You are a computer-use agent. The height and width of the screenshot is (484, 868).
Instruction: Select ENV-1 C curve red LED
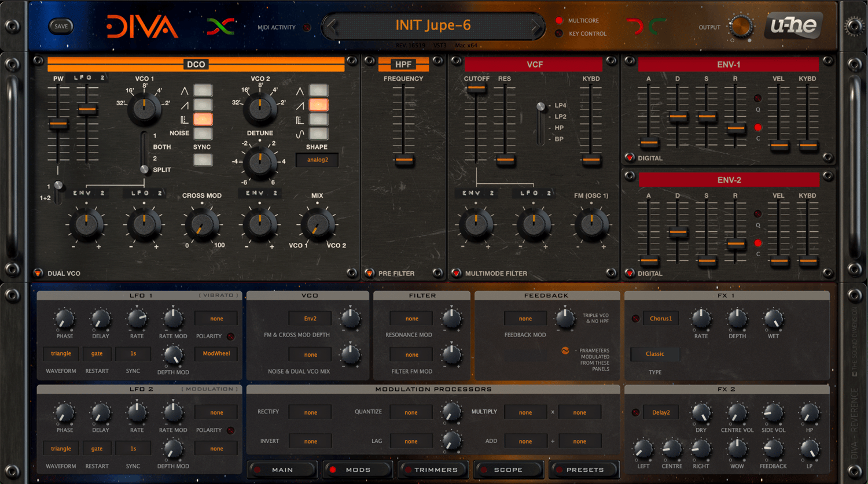click(x=757, y=127)
